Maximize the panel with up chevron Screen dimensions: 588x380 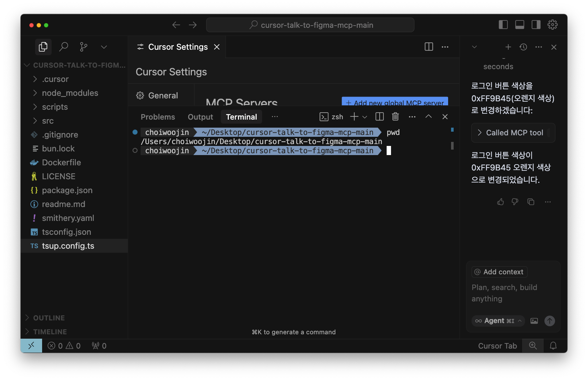pyautogui.click(x=428, y=117)
